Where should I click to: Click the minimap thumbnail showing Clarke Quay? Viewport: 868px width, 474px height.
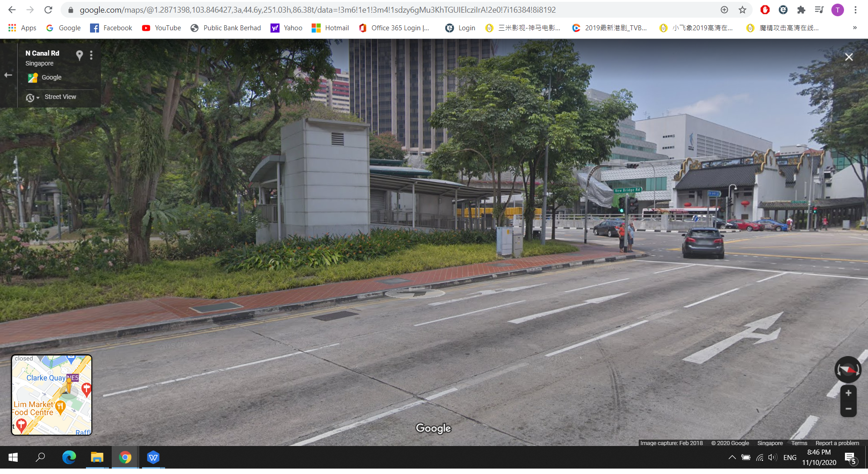tap(52, 395)
